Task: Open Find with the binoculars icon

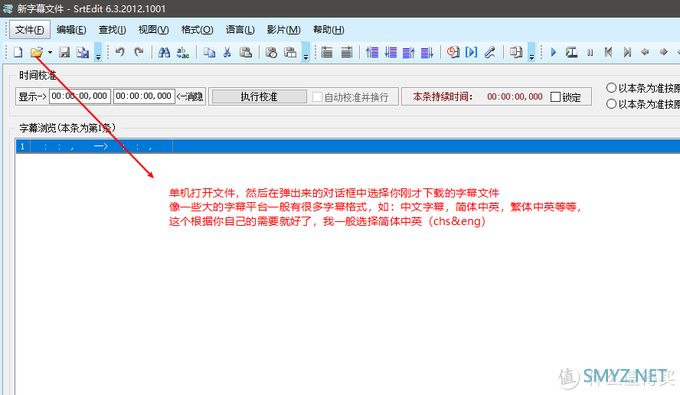Action: point(164,52)
